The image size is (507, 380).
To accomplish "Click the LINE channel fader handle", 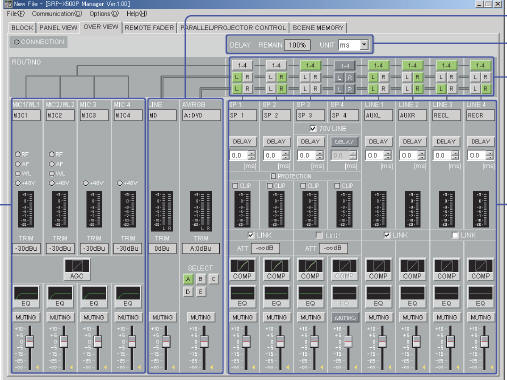I will [166, 342].
